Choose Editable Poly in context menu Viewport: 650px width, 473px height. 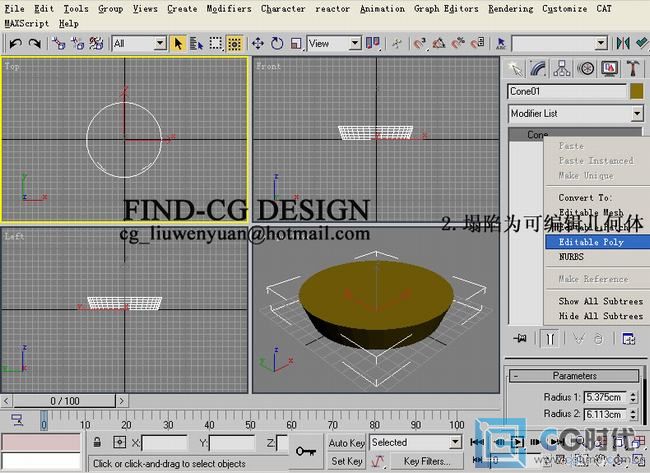click(x=597, y=242)
